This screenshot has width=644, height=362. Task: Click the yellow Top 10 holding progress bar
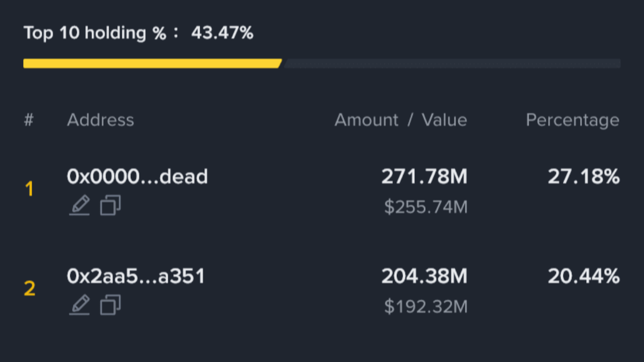click(152, 63)
